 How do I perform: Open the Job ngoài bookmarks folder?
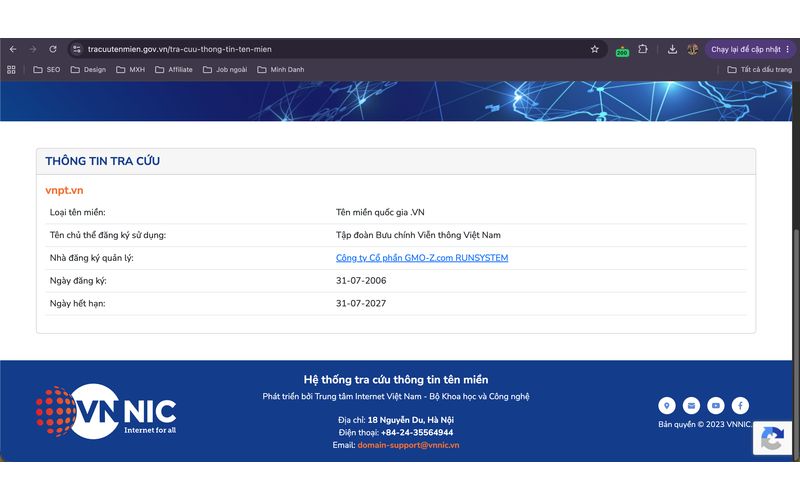coord(225,69)
